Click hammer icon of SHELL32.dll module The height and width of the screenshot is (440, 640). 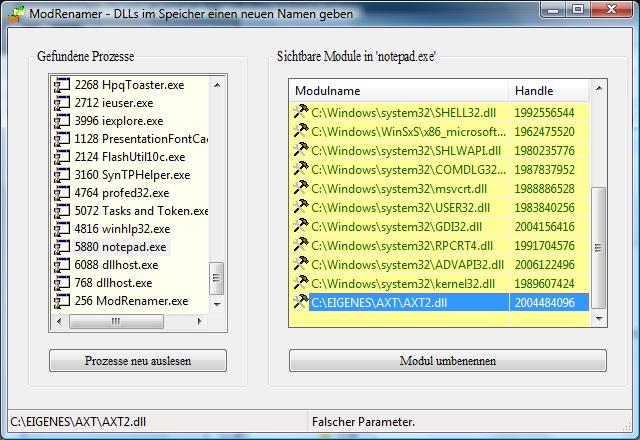[x=301, y=112]
